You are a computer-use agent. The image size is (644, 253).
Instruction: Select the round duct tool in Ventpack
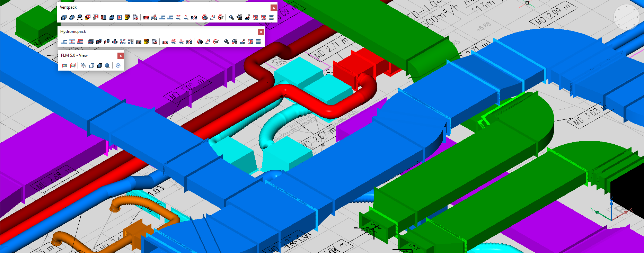pos(72,17)
